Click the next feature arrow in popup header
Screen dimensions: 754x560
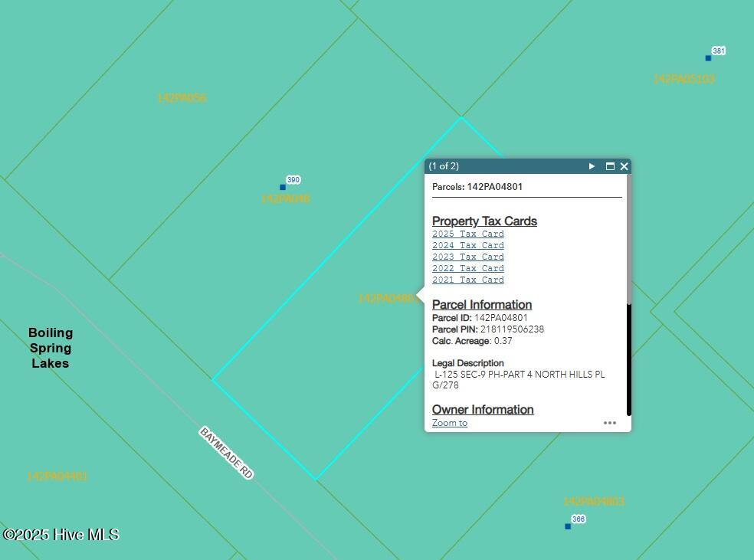[592, 166]
